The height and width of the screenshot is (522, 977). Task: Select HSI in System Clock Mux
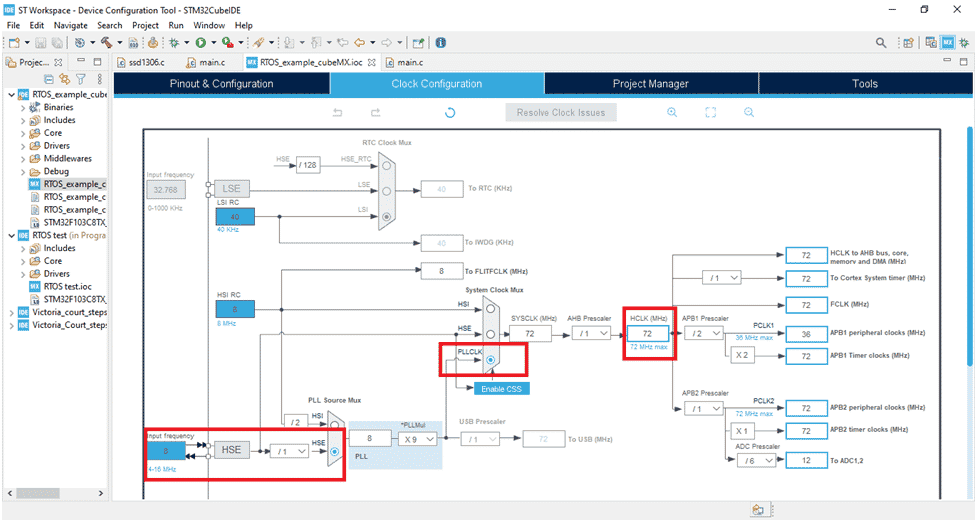(x=490, y=308)
